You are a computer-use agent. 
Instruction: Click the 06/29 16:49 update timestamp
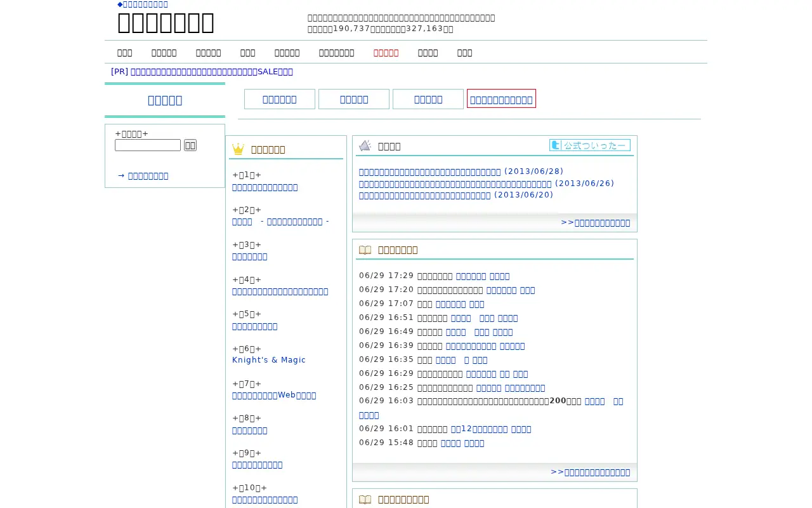[386, 331]
